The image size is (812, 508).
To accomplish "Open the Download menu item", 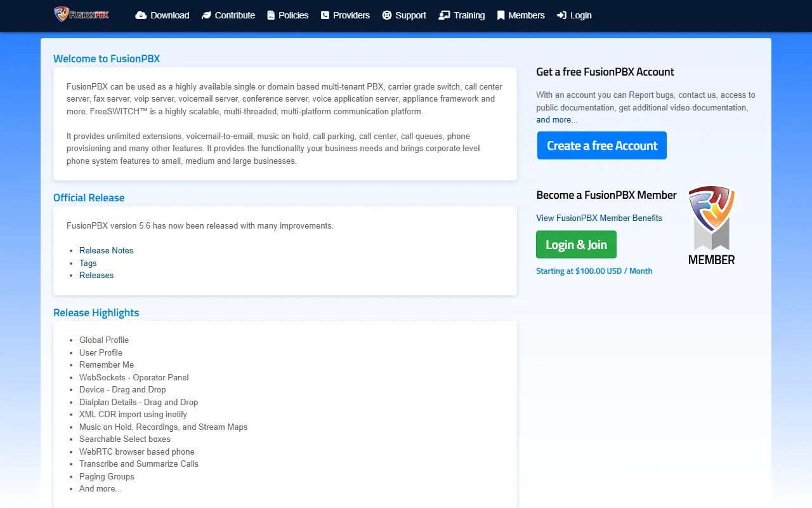I will (162, 15).
